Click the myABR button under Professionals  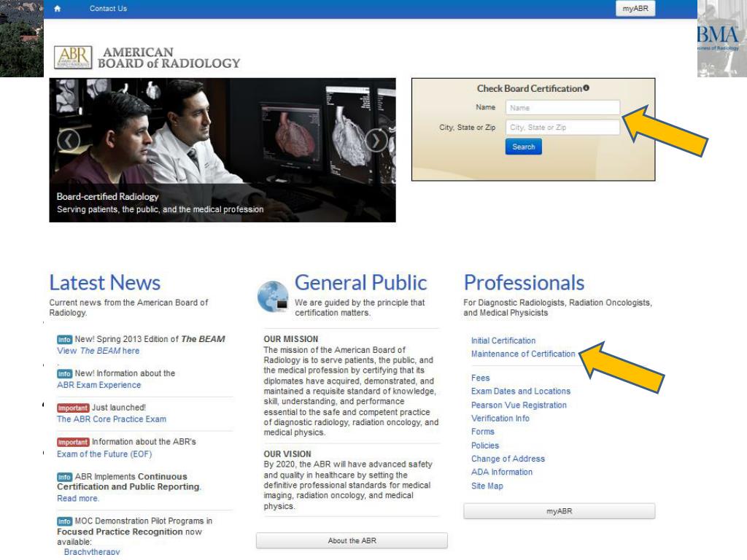561,511
